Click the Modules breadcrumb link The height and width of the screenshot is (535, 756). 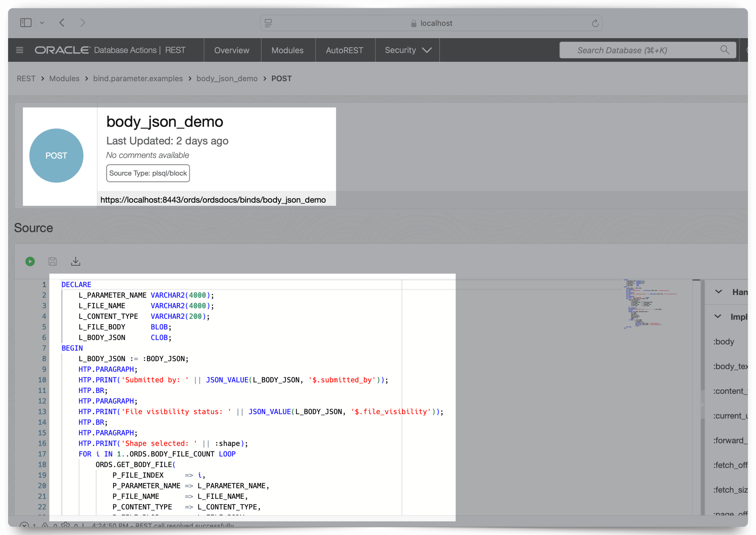point(64,78)
